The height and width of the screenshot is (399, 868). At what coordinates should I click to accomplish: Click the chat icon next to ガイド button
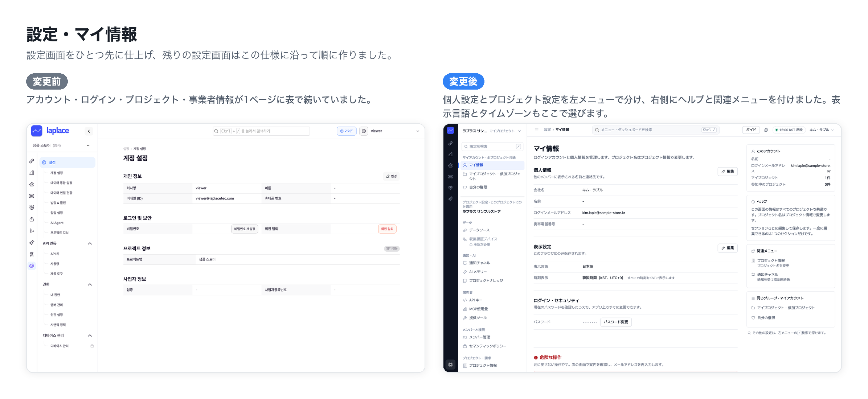[766, 130]
